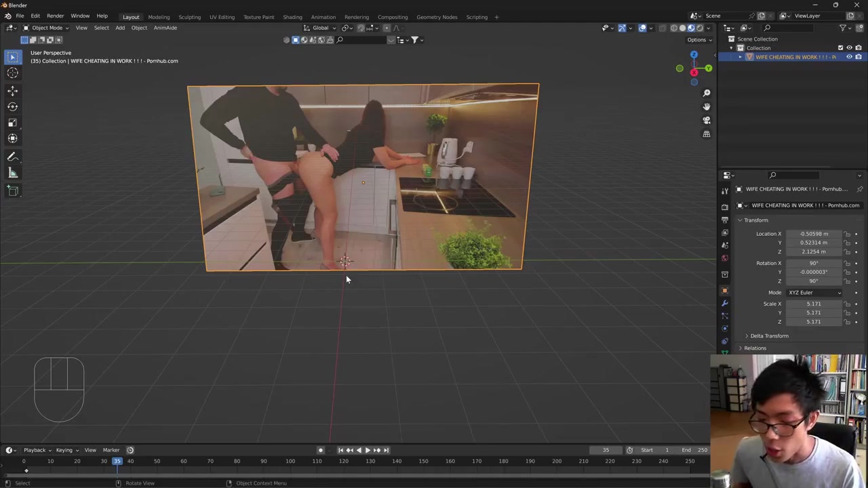Activate the Move tool
Image resolution: width=868 pixels, height=488 pixels.
12,90
